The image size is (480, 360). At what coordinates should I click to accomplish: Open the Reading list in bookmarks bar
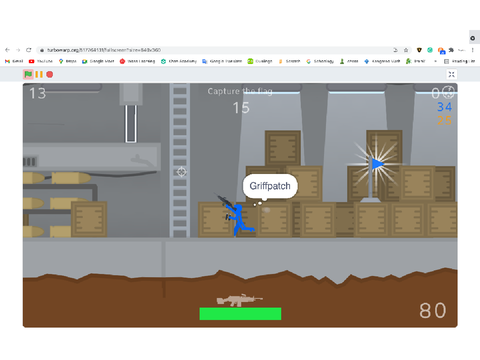click(x=460, y=61)
